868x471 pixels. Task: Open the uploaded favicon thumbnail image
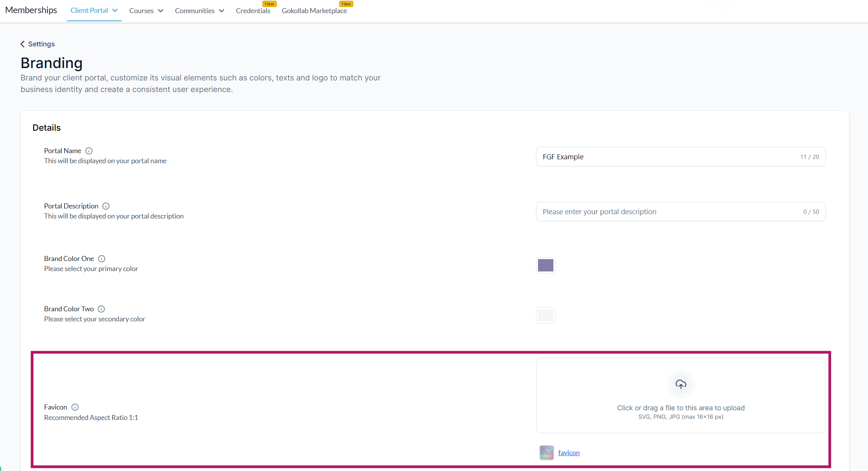point(546,452)
